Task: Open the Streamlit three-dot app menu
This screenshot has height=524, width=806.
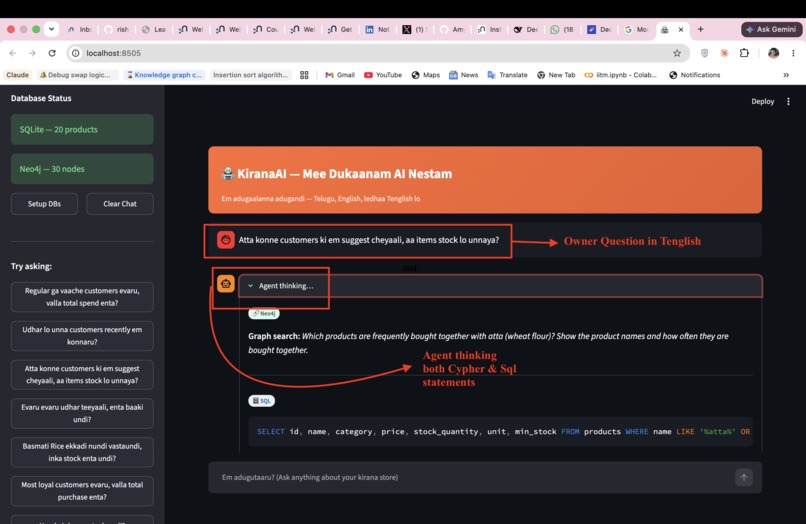Action: coord(788,101)
